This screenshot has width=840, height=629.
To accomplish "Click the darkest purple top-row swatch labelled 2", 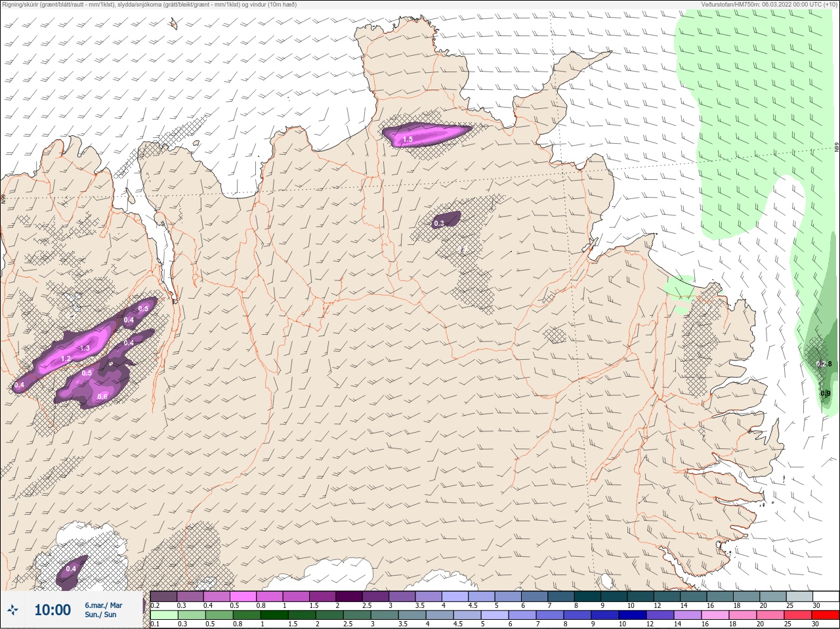I will click(x=350, y=596).
